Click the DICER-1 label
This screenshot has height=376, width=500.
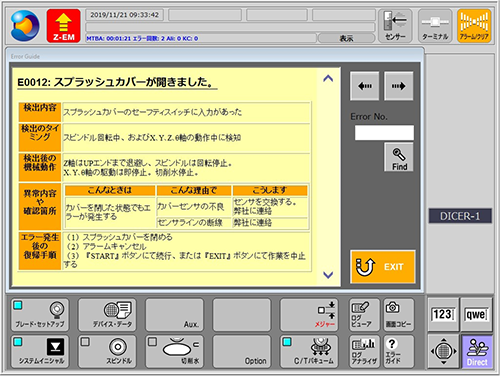460,216
